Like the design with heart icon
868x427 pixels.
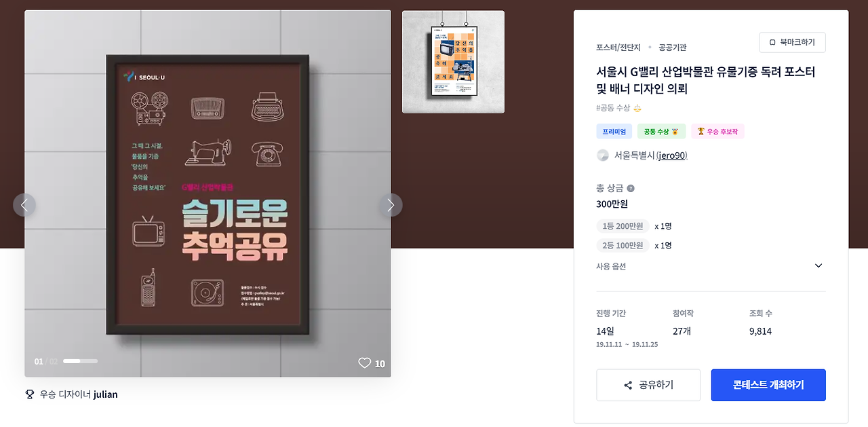(x=365, y=363)
